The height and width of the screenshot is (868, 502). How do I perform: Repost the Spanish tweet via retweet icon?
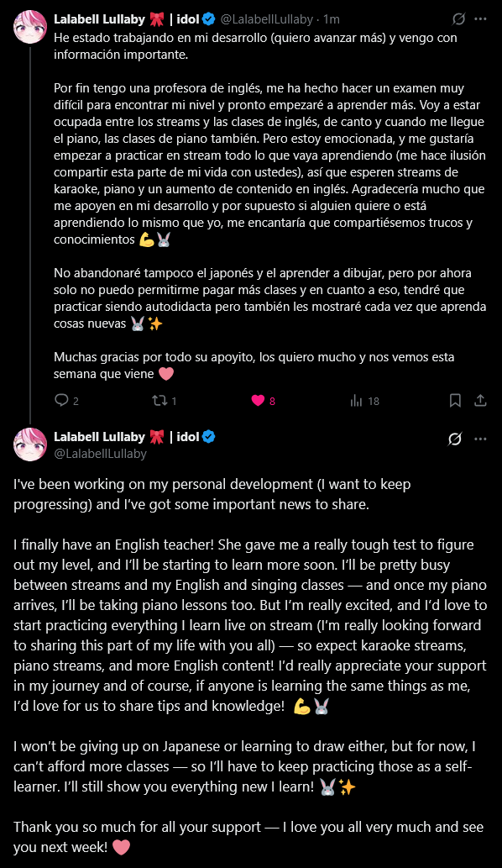tap(159, 400)
